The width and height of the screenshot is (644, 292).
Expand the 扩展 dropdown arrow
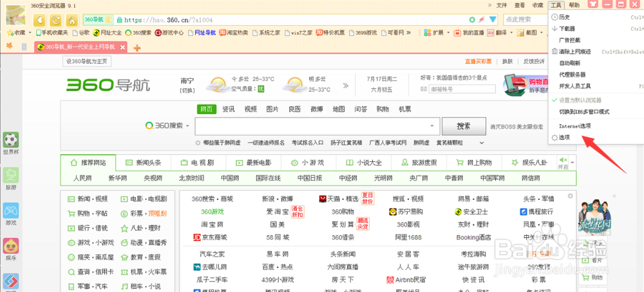tap(448, 32)
